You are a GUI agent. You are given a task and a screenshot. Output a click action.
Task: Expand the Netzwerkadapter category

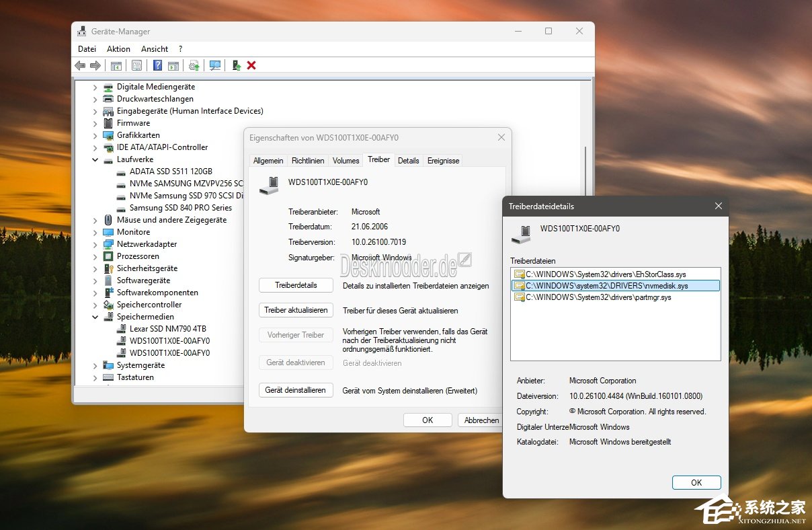click(95, 244)
